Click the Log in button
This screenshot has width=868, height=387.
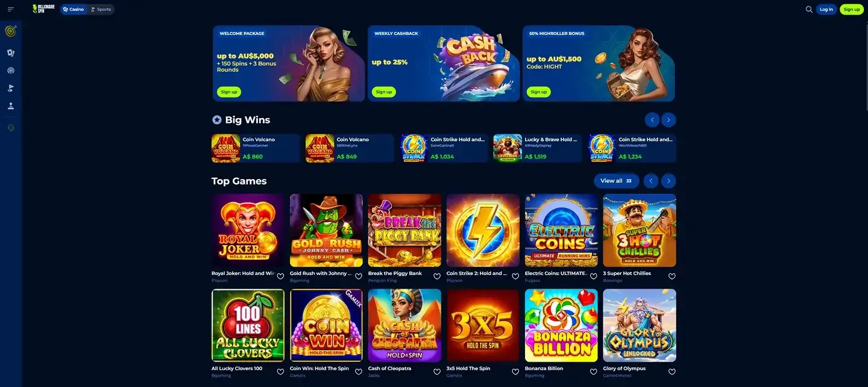pos(826,9)
